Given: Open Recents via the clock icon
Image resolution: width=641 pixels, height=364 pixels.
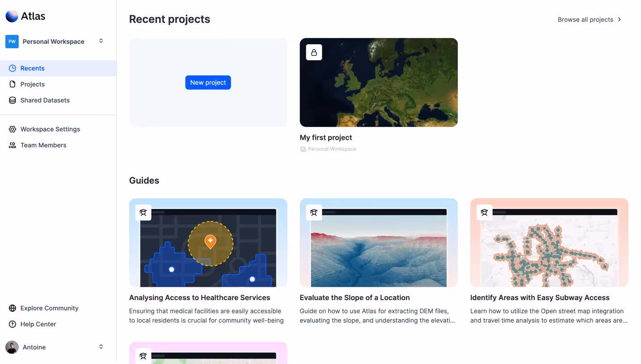Looking at the screenshot, I should click(x=12, y=68).
